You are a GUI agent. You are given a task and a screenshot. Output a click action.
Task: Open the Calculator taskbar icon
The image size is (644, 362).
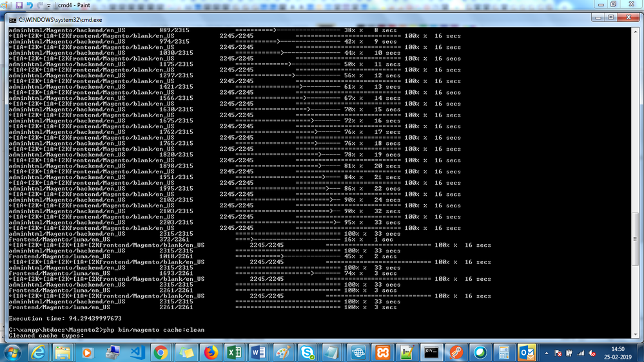(x=504, y=352)
